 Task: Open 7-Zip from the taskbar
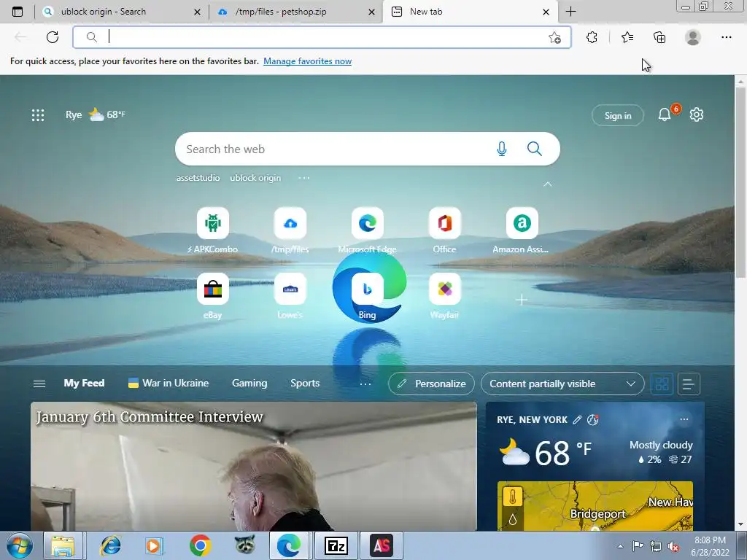336,545
